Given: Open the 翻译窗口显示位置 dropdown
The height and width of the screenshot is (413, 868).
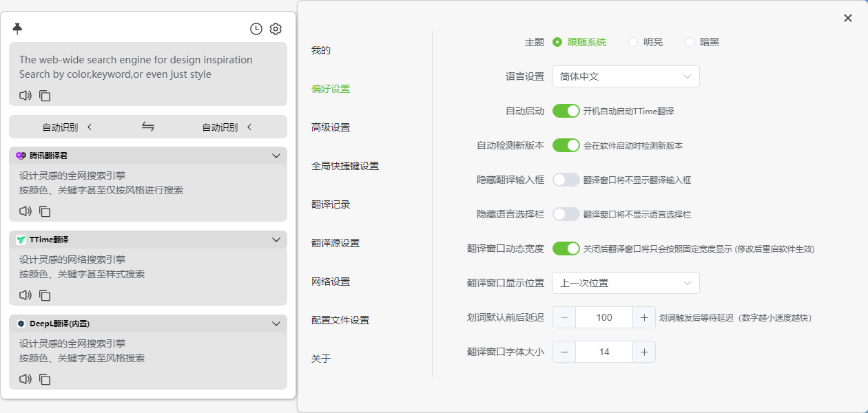Looking at the screenshot, I should click(626, 282).
